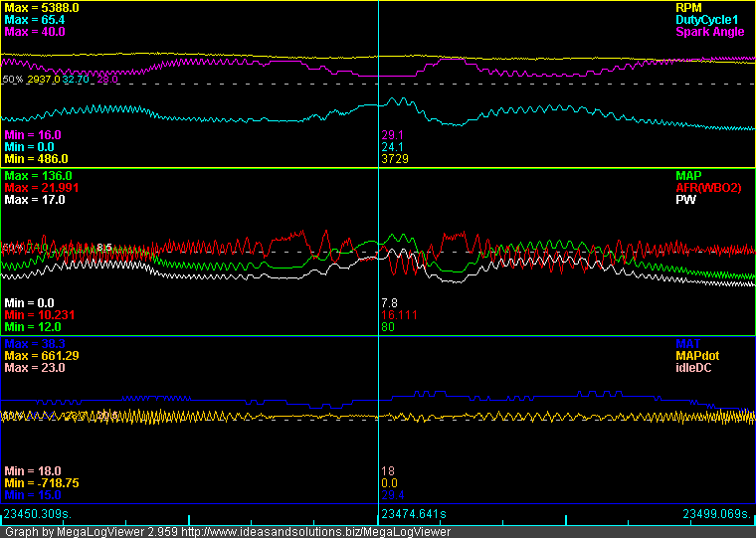Select the 'Max = 5388.0' RPM value
Viewport: 756px width, 538px height.
point(42,8)
